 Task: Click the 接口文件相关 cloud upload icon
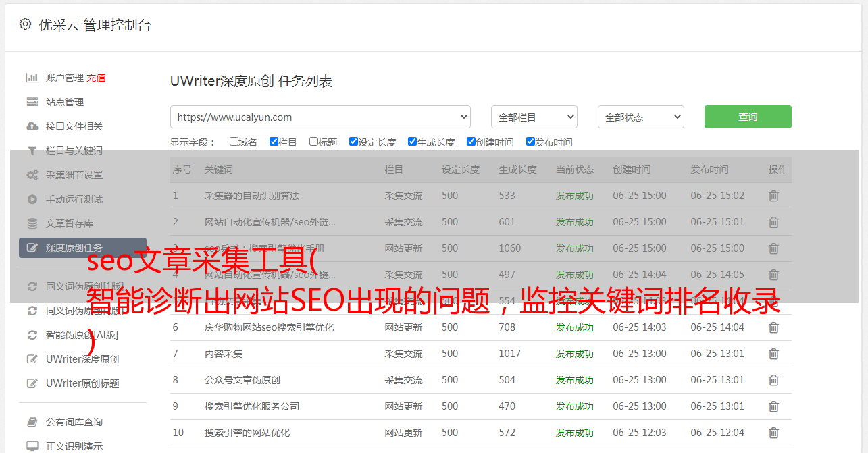tap(32, 126)
